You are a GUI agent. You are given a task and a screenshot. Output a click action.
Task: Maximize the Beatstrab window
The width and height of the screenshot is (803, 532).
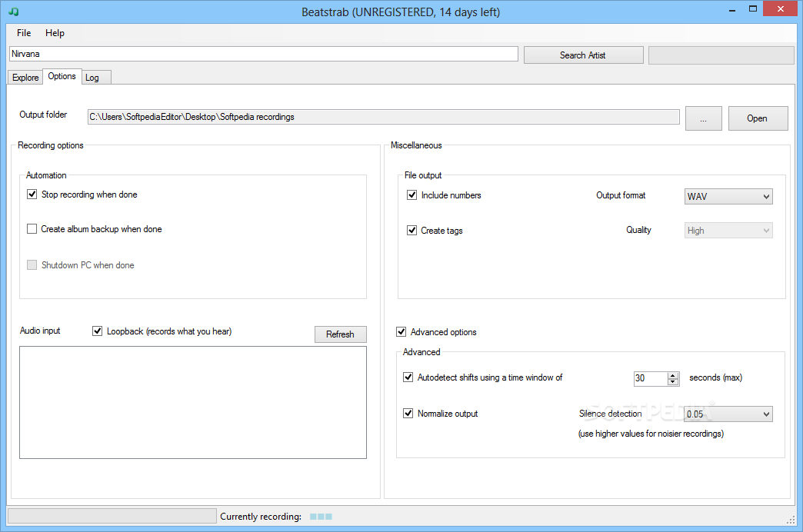tap(753, 9)
